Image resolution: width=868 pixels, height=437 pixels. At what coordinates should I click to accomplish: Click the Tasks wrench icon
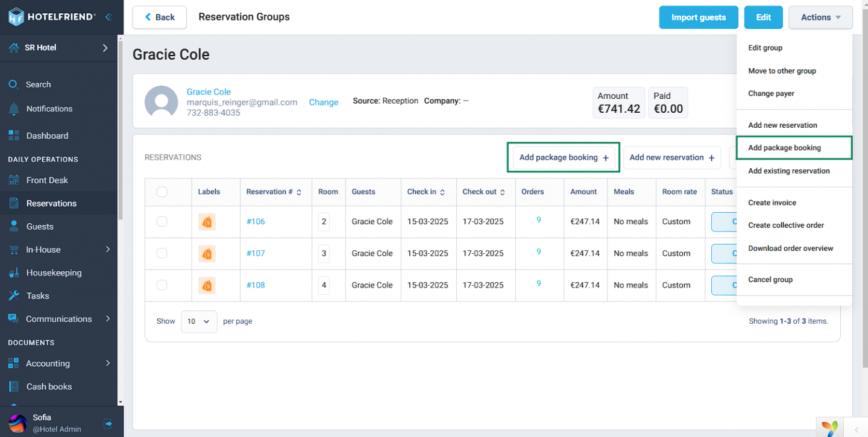tap(14, 296)
